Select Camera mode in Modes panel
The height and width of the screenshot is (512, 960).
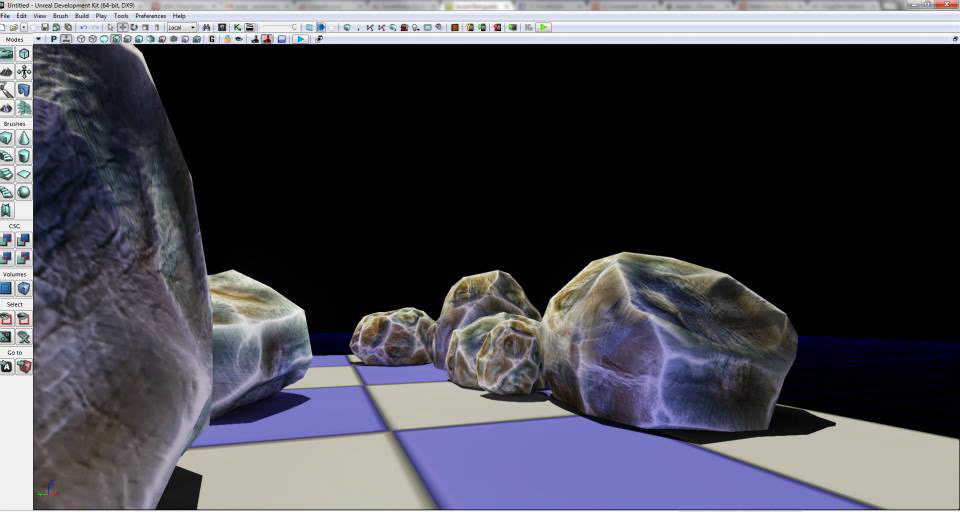point(6,54)
